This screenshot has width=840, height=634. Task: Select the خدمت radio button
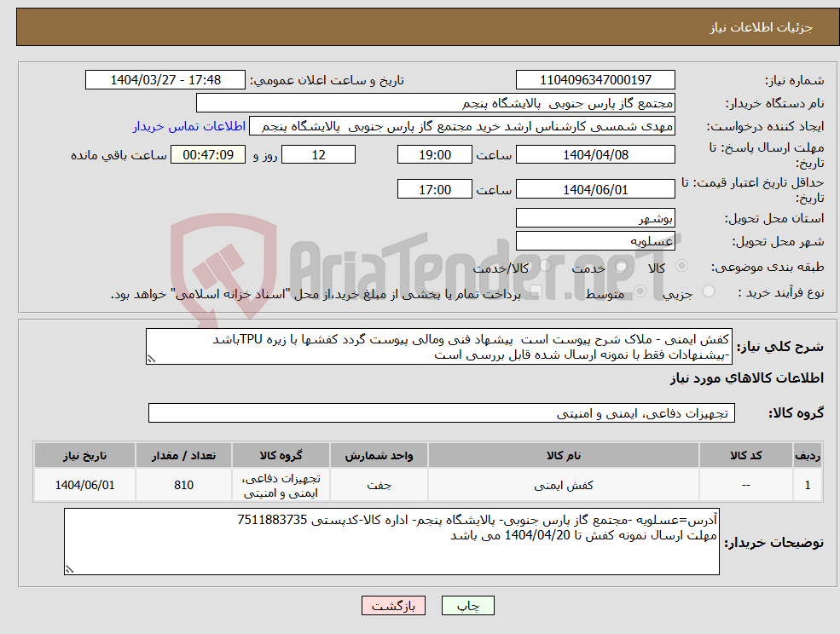pyautogui.click(x=620, y=265)
